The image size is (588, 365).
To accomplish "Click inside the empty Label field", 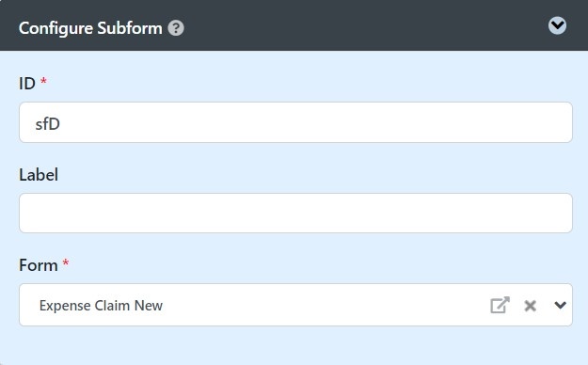I will click(295, 213).
